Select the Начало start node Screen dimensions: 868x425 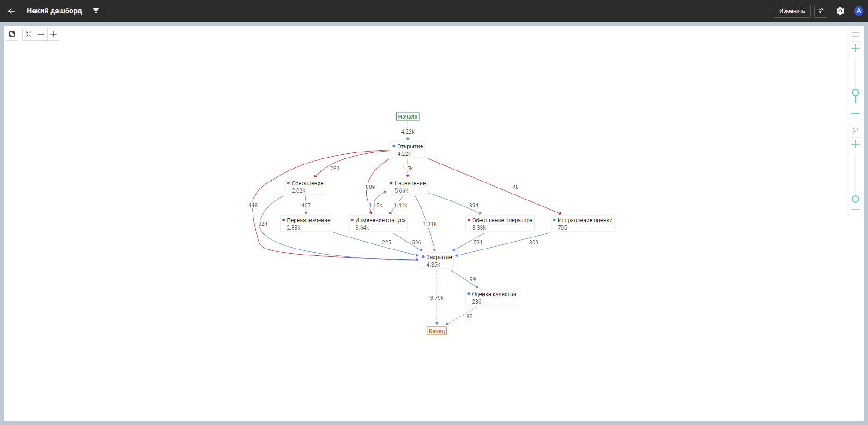click(408, 117)
